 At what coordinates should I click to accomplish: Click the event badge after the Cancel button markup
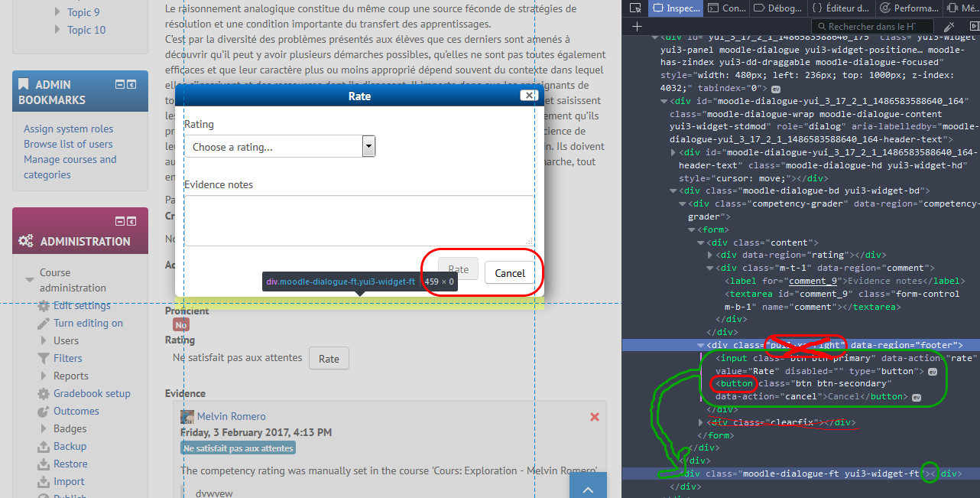coord(917,397)
